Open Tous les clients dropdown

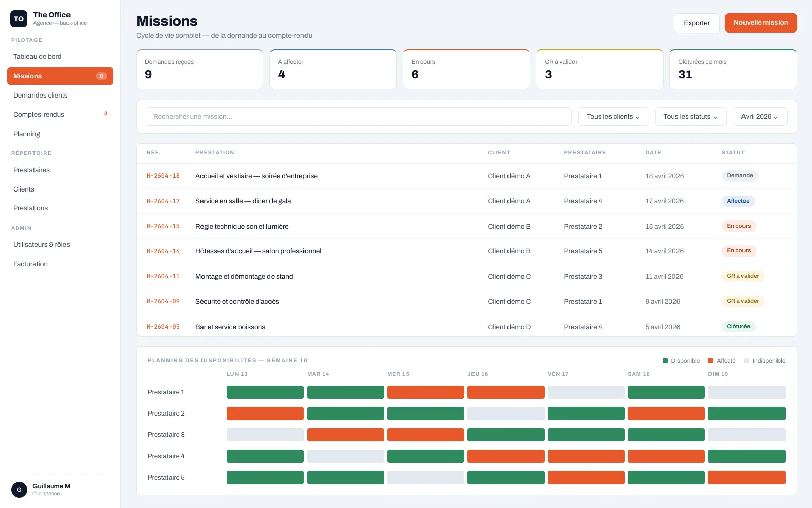coord(613,117)
